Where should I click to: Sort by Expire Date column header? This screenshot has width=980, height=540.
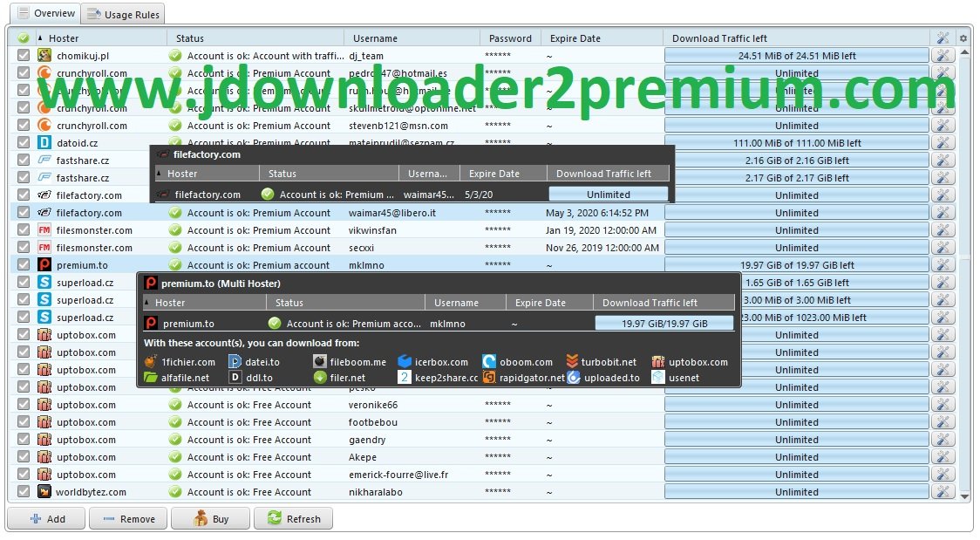[x=602, y=38]
